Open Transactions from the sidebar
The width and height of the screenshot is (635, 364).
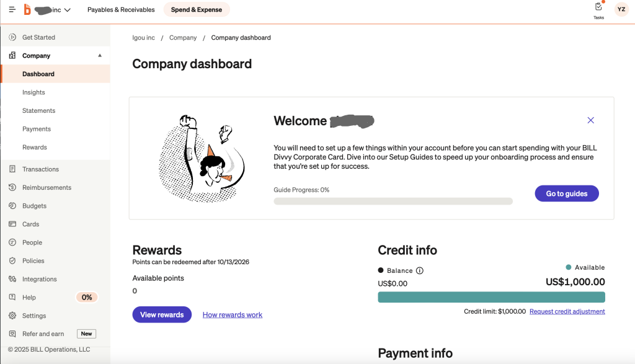tap(40, 169)
